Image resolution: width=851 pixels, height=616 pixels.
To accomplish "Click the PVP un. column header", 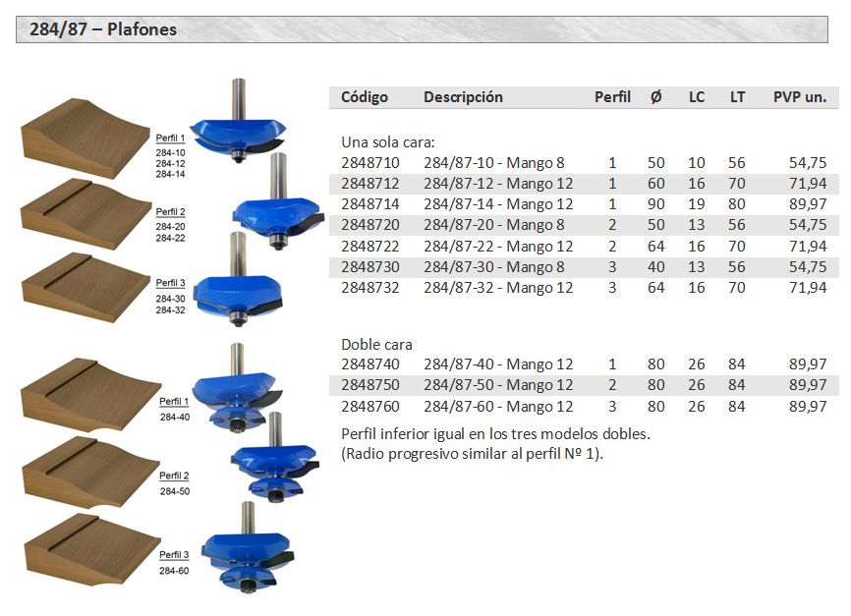I will [x=799, y=97].
